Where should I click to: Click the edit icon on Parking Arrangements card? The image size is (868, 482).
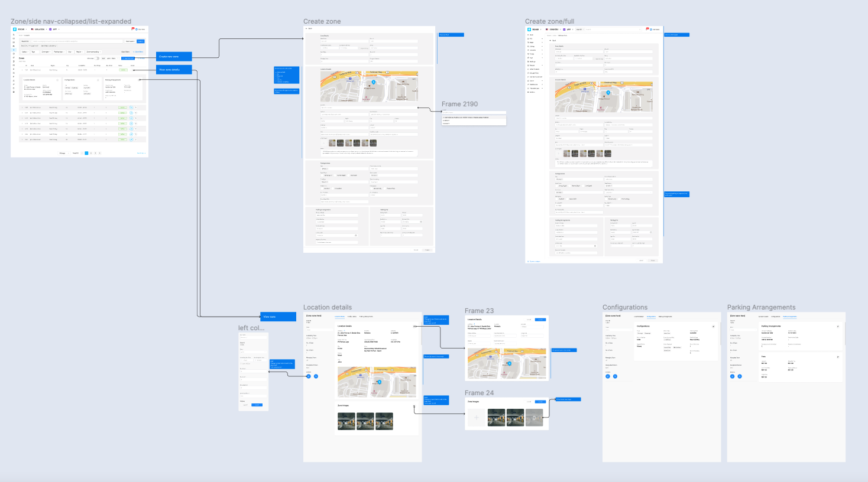pos(838,326)
